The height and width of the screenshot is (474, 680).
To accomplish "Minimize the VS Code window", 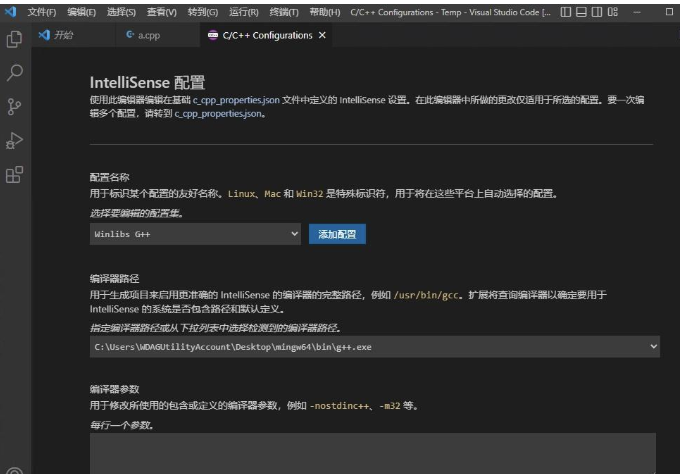I will coord(637,12).
